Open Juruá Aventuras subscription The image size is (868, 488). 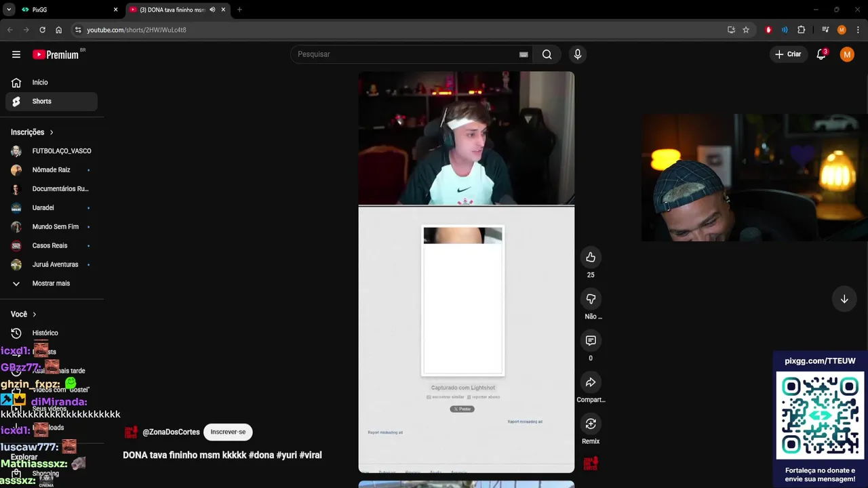click(x=52, y=264)
